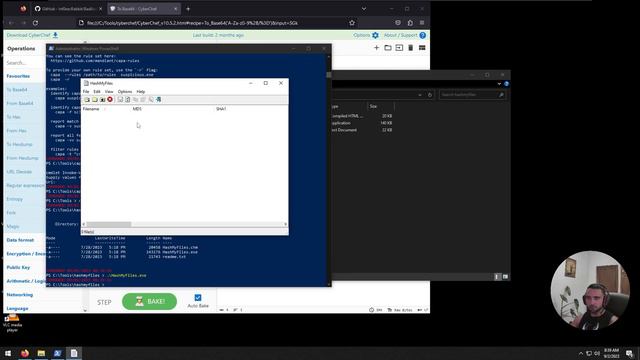Close the CyberChef browser tab

(x=176, y=9)
